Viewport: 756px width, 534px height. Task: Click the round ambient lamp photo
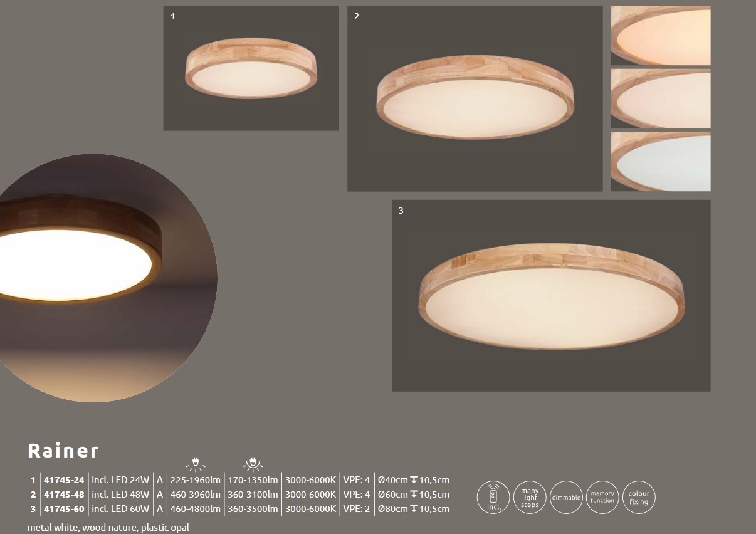tap(107, 278)
